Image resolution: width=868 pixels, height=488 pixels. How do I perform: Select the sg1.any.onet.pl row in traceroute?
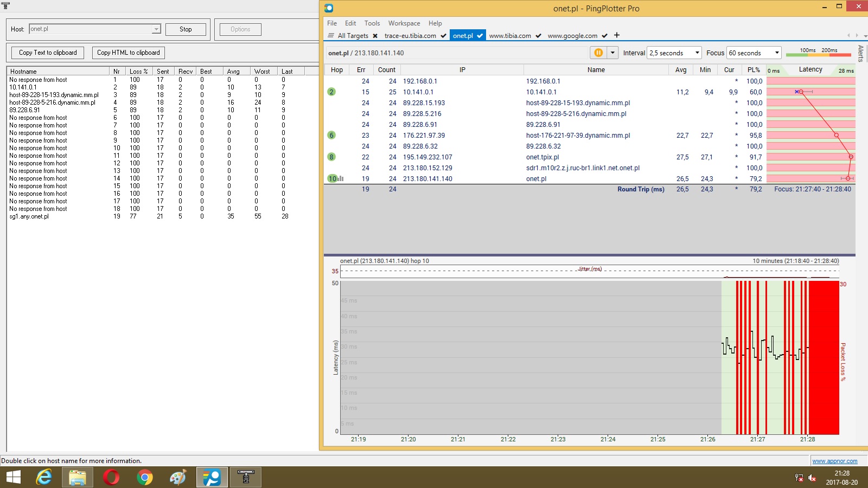pos(155,216)
